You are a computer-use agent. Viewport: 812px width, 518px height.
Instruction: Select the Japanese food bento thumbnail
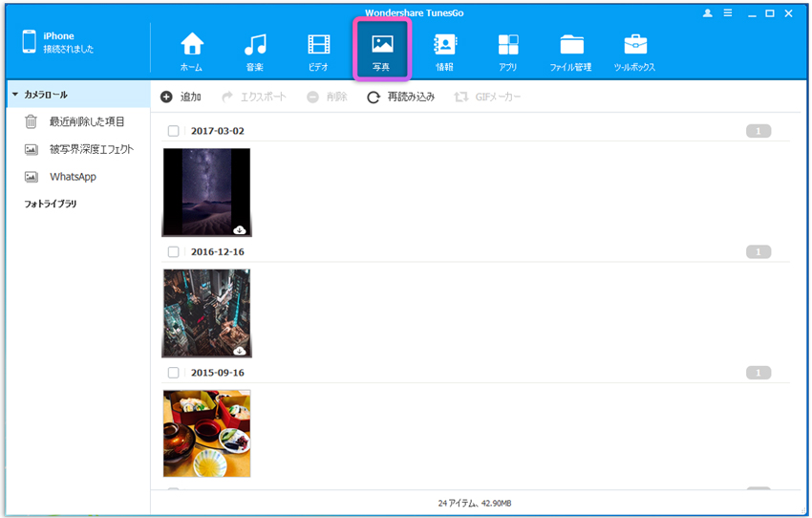click(x=206, y=434)
